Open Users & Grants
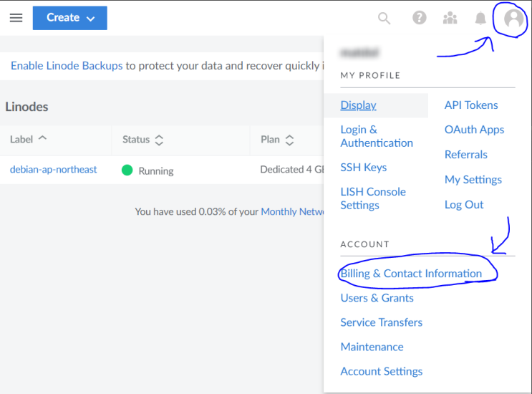Viewport: 532px width, 394px height. tap(377, 298)
